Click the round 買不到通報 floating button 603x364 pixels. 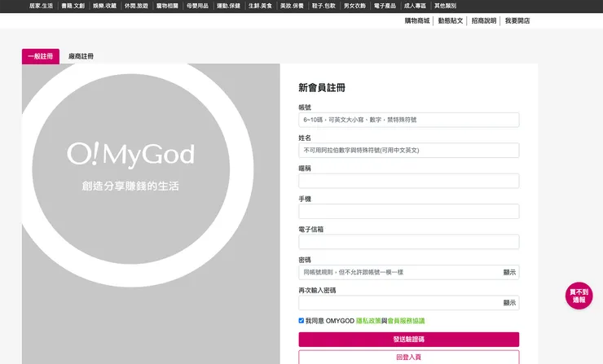point(579,296)
